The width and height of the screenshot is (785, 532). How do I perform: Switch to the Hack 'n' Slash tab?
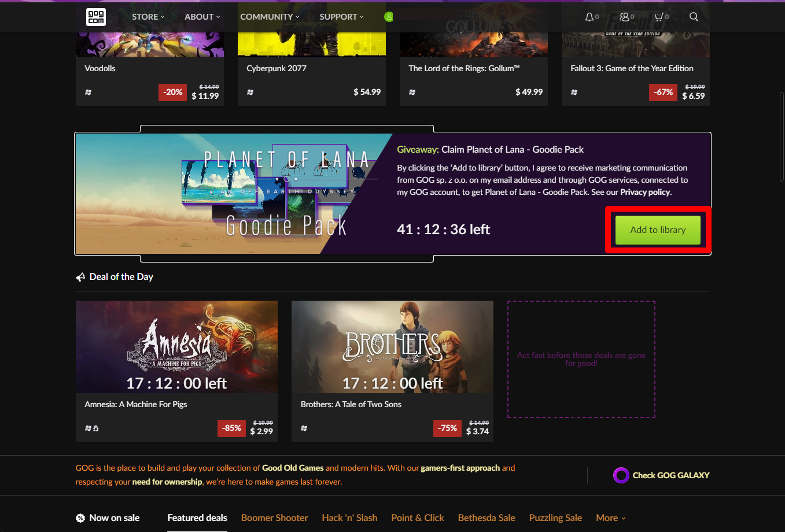coord(349,518)
